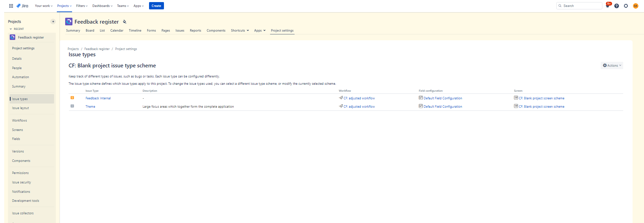Open the Teams dropdown
Viewport: 644px width, 223px height.
(x=123, y=6)
